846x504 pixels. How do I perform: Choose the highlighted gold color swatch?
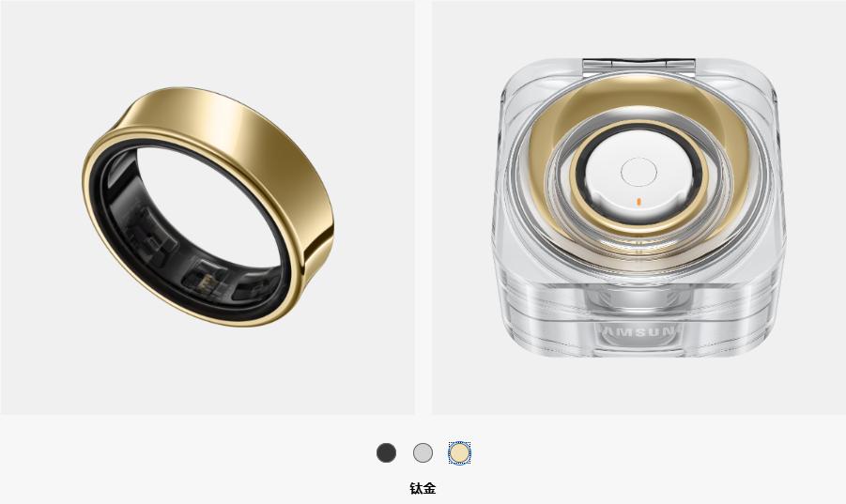(460, 452)
